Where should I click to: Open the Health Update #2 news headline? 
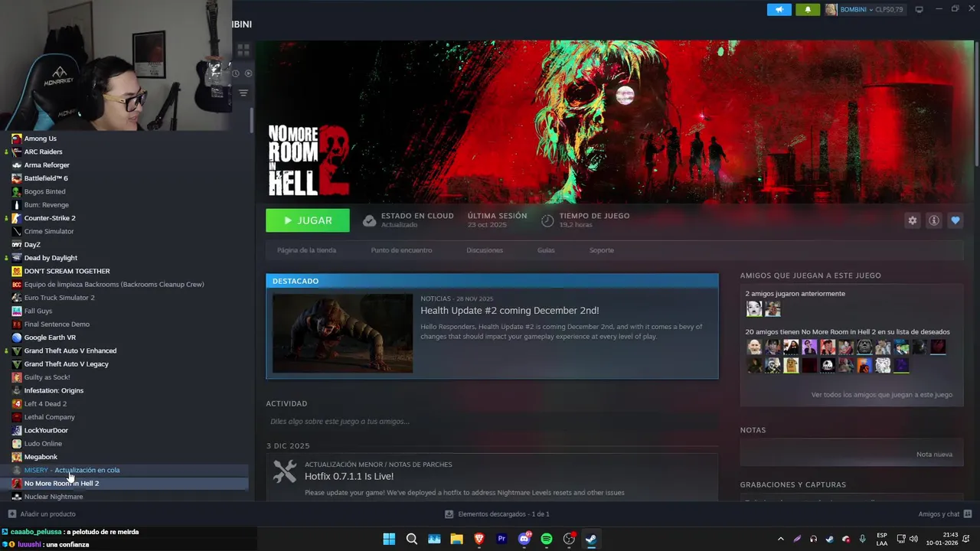pos(509,311)
